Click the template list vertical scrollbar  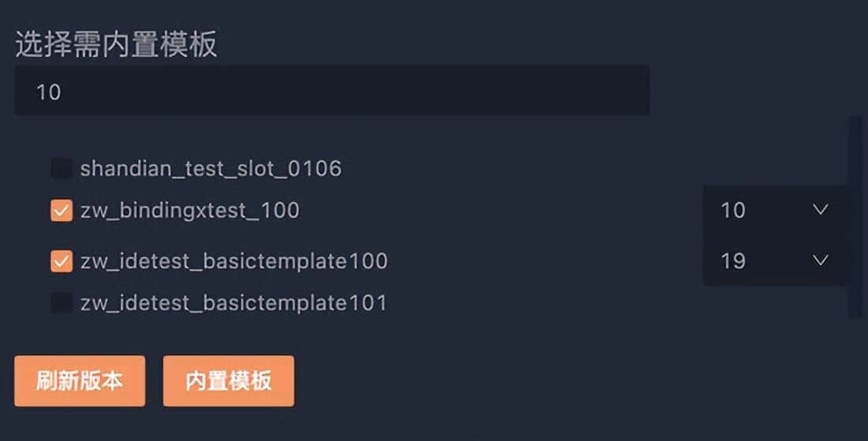pyautogui.click(x=855, y=217)
